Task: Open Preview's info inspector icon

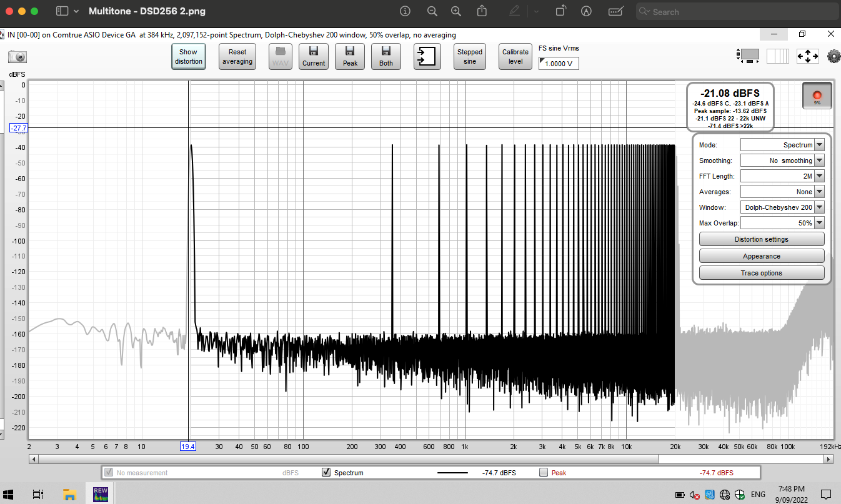Action: (x=405, y=11)
